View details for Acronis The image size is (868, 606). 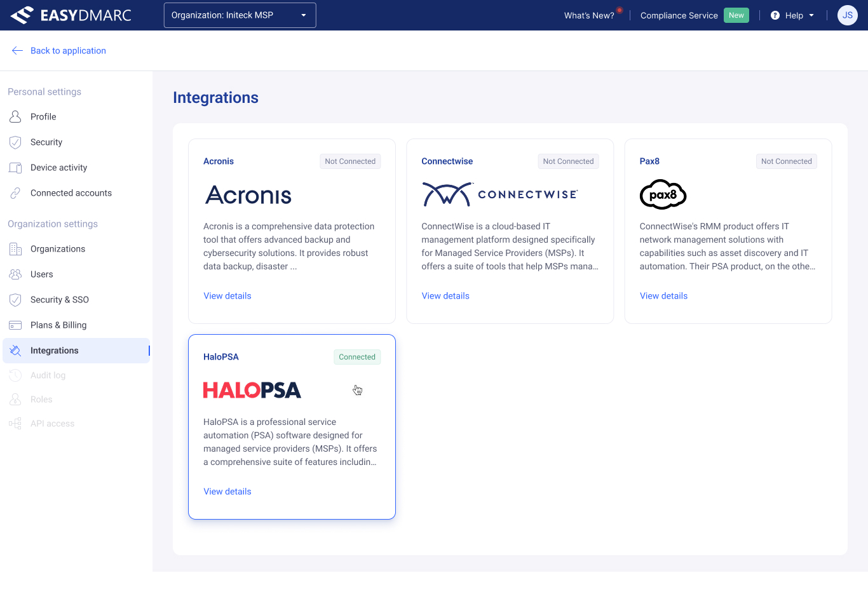(x=227, y=296)
